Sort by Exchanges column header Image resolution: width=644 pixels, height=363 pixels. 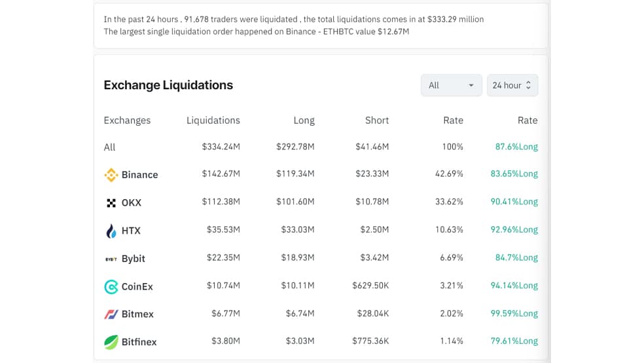pos(128,121)
